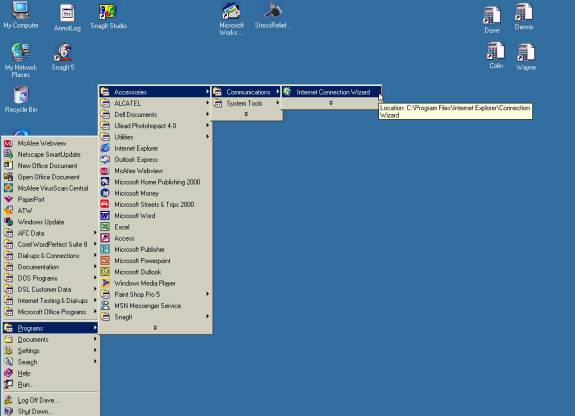This screenshot has width=575, height=416.
Task: Open DSL Customer Data submenu
Action: click(51, 289)
